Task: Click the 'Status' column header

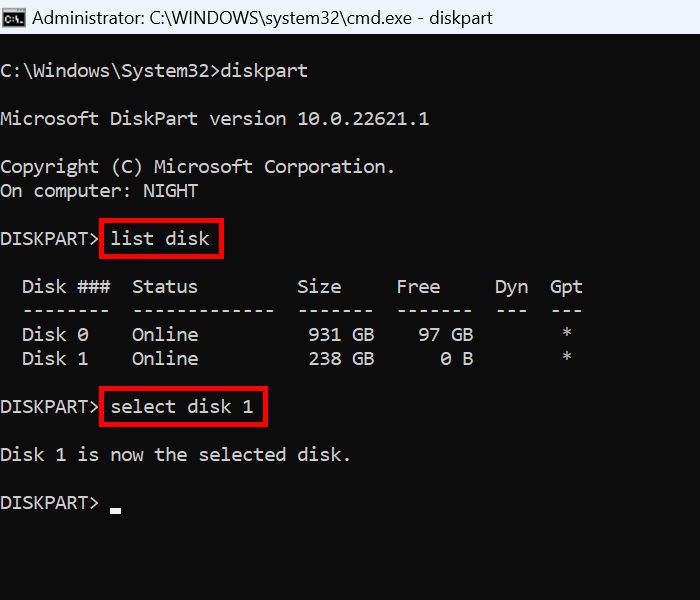Action: pyautogui.click(x=165, y=287)
